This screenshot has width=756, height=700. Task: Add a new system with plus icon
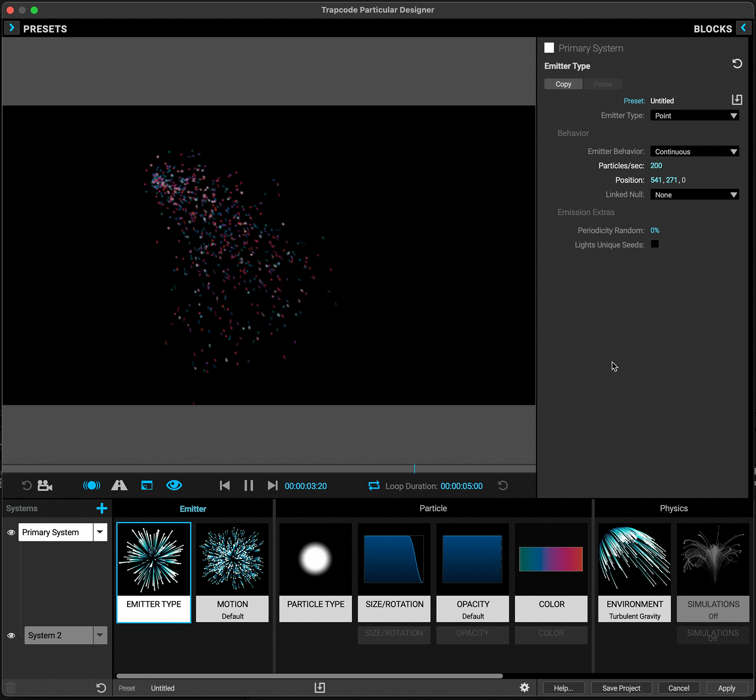[x=102, y=508]
